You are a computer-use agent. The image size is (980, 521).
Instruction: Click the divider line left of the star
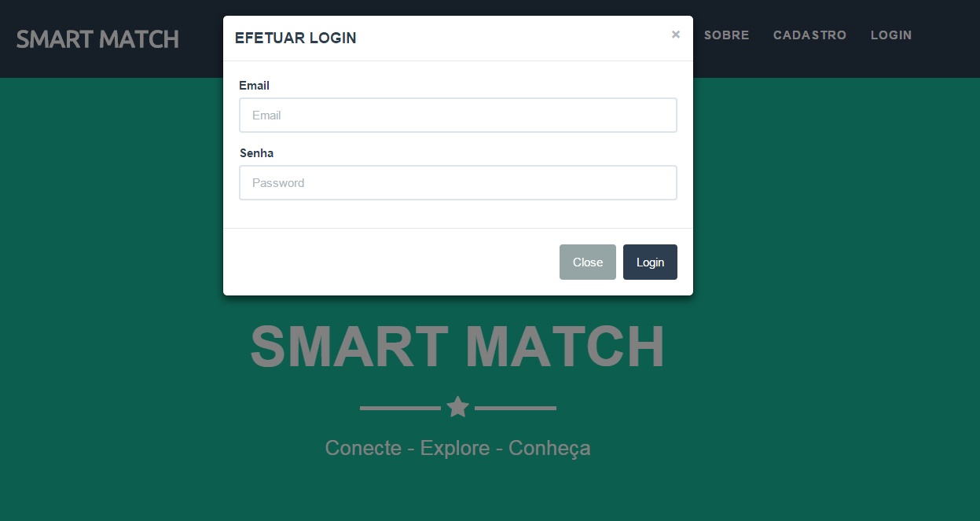(400, 408)
